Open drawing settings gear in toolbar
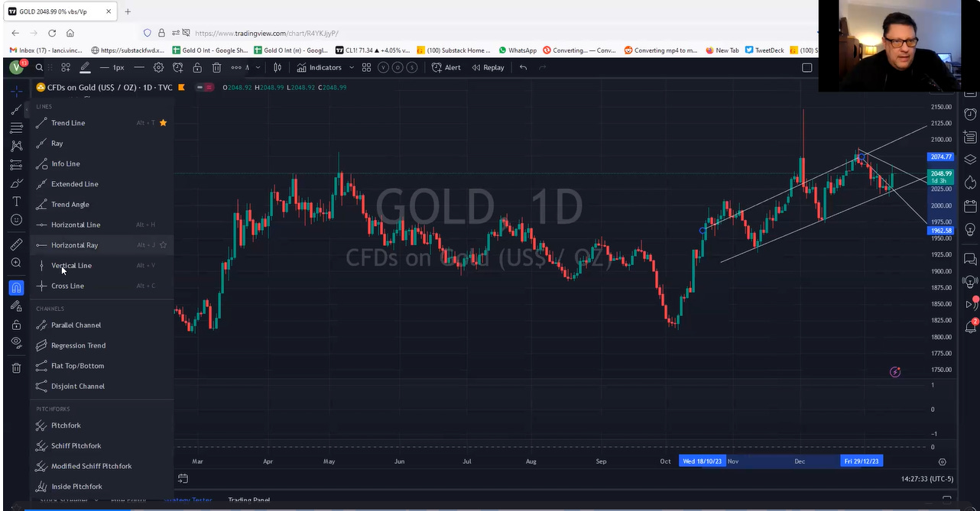The width and height of the screenshot is (980, 511). 159,67
